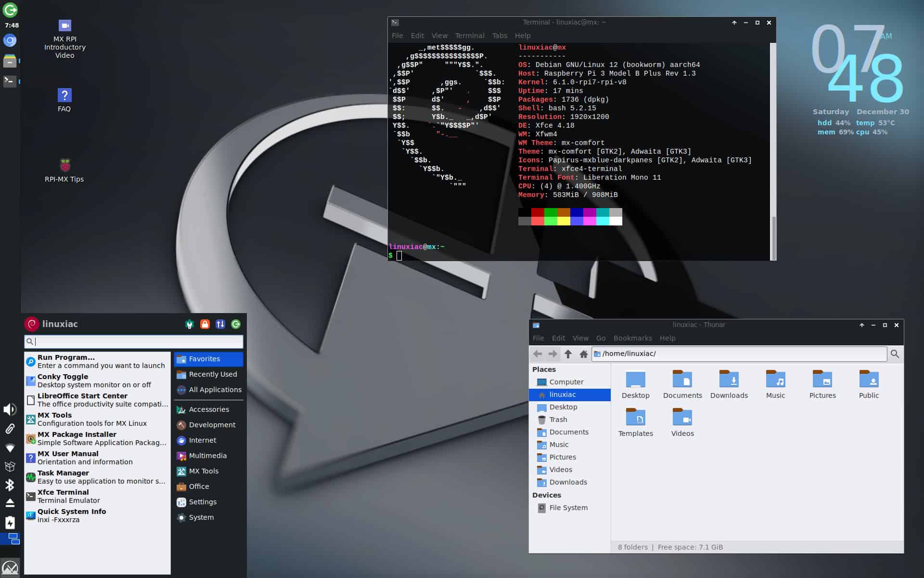Image resolution: width=924 pixels, height=578 pixels.
Task: Click the lock screen icon in Whisker menu
Action: tap(205, 324)
